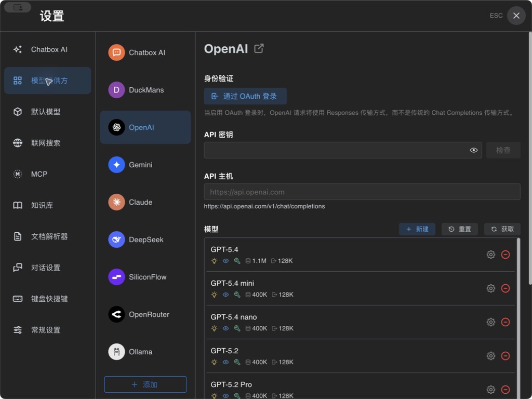Click 获取 to fetch models

coord(502,229)
